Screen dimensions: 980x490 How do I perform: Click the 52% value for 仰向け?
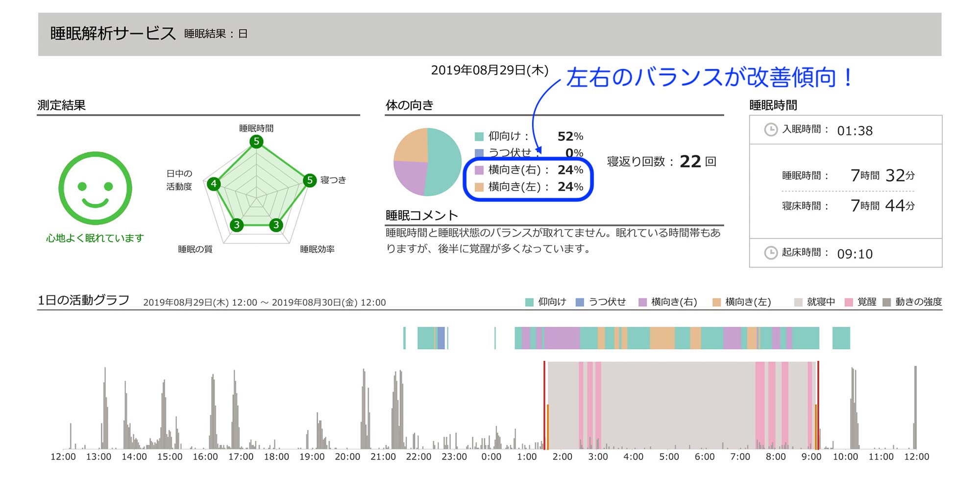pyautogui.click(x=570, y=136)
